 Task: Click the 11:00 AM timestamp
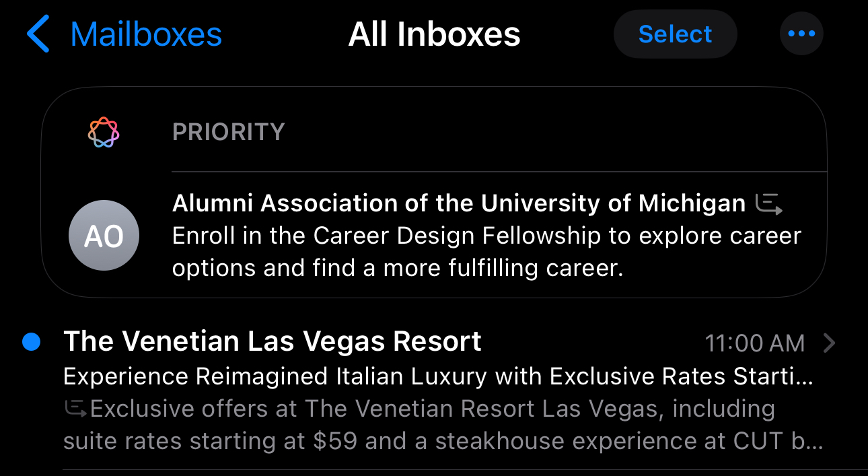(754, 343)
